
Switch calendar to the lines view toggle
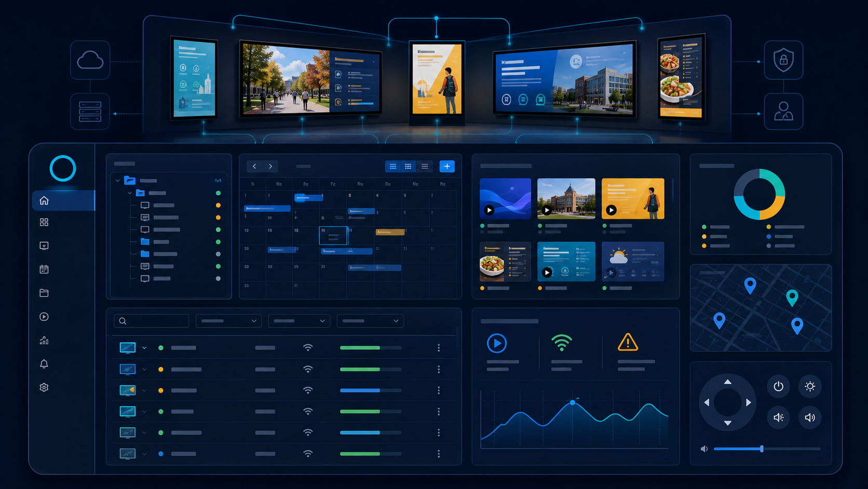425,166
